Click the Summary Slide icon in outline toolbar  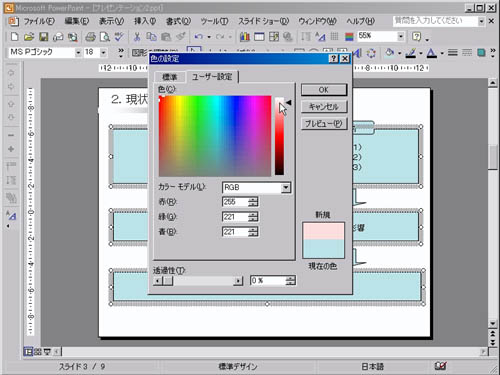[x=11, y=198]
